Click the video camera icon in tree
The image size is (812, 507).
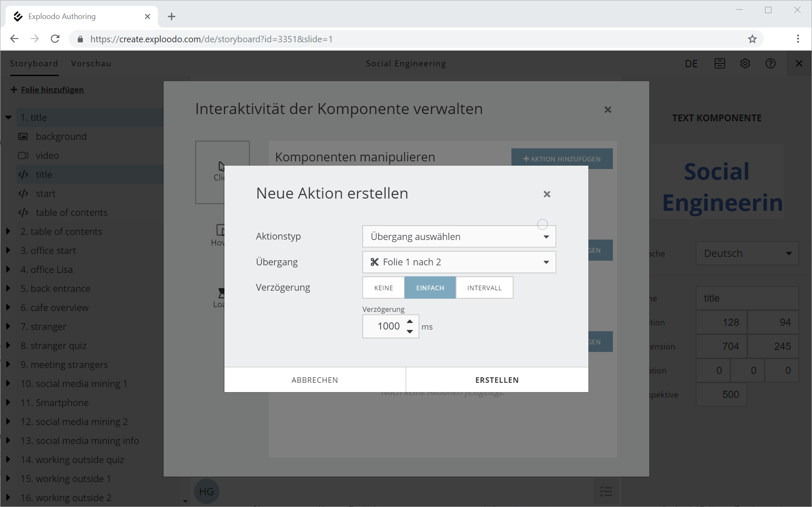pyautogui.click(x=23, y=155)
